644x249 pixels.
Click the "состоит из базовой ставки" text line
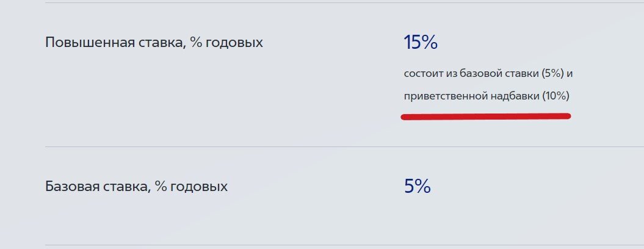coord(488,74)
